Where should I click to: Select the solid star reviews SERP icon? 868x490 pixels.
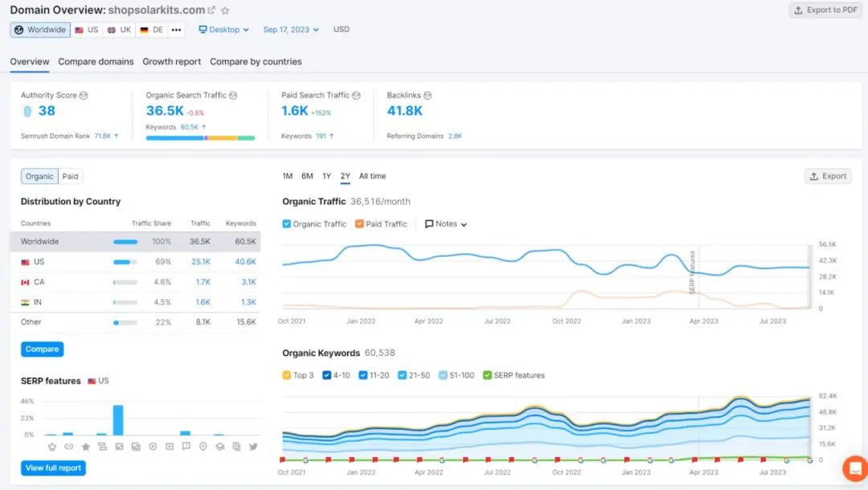click(86, 447)
